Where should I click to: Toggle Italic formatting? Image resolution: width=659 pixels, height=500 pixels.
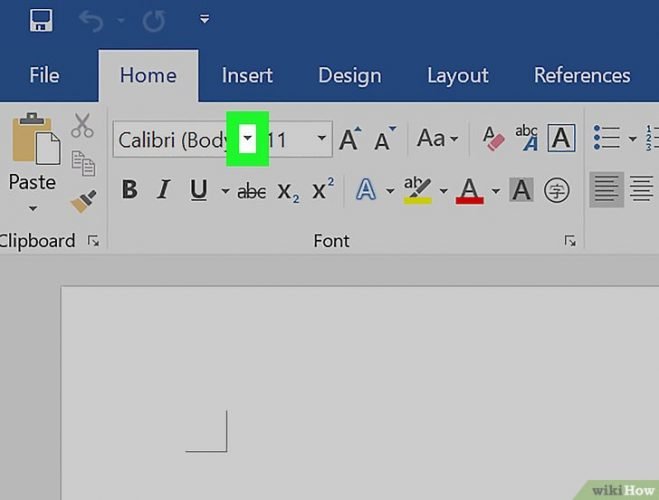(163, 190)
